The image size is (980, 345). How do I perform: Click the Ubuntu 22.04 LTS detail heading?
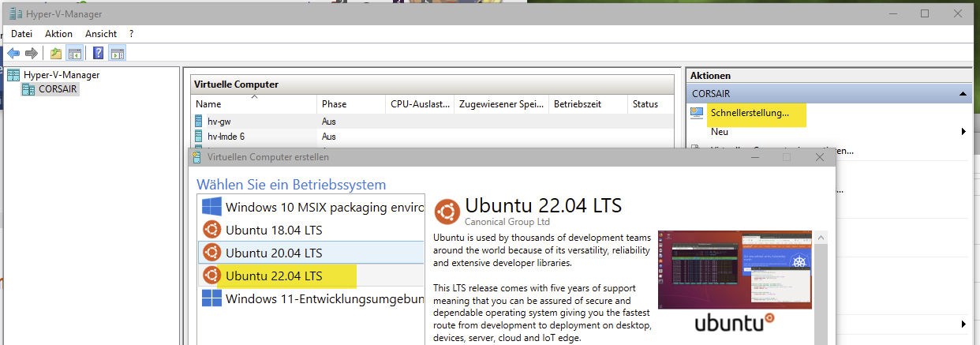click(x=544, y=205)
